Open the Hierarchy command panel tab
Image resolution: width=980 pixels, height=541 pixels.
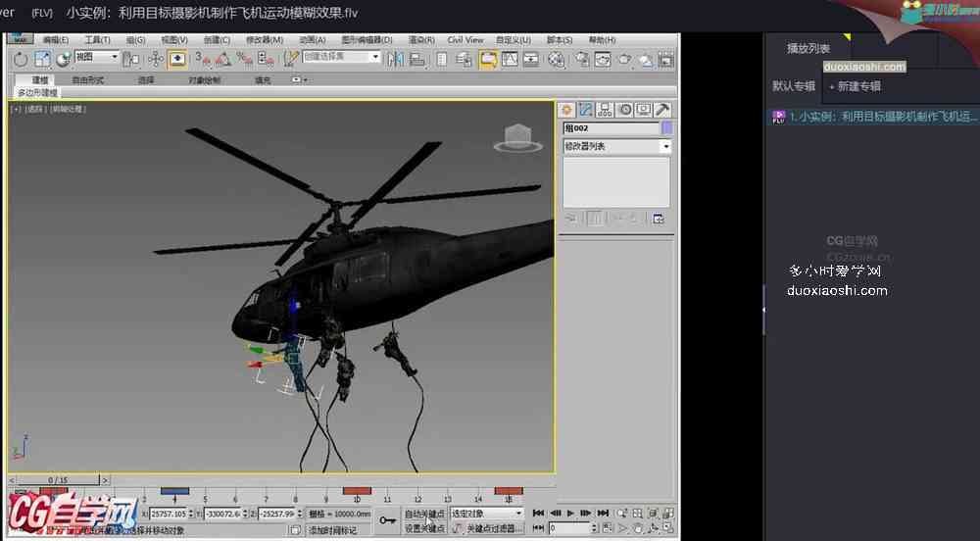[605, 110]
